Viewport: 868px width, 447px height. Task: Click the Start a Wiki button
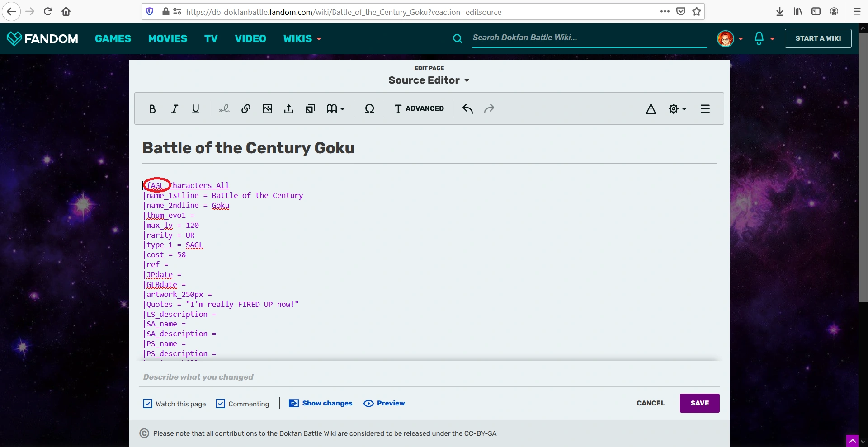[x=818, y=38]
